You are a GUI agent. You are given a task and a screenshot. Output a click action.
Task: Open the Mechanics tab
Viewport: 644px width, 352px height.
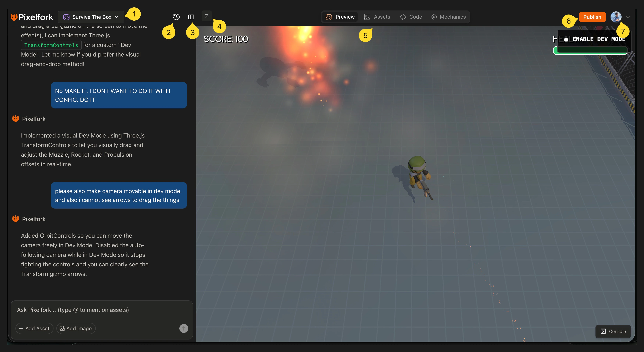coord(448,17)
